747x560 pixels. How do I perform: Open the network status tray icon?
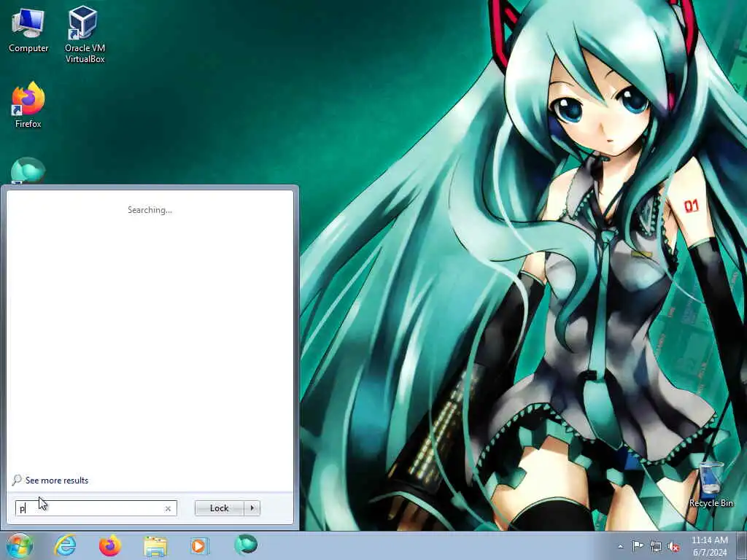[x=656, y=547]
